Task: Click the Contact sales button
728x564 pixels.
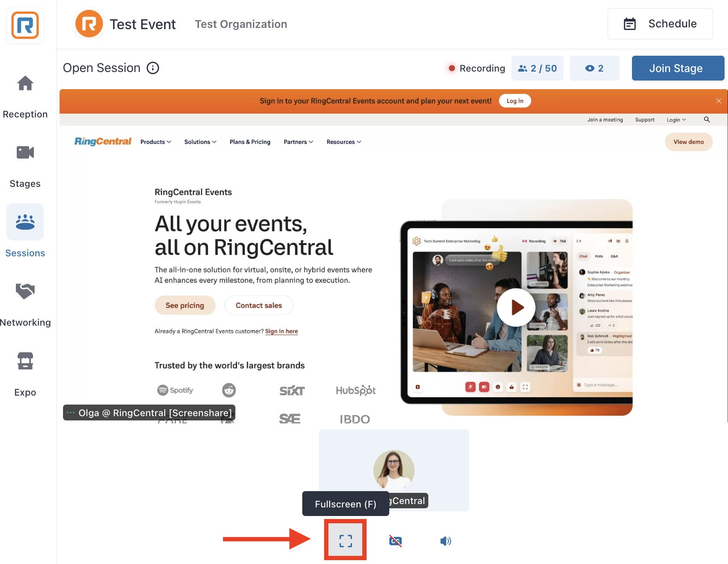Action: tap(259, 305)
